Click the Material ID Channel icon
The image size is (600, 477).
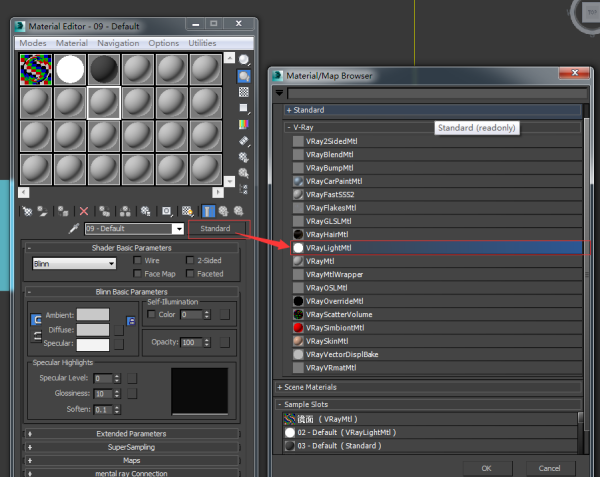[x=167, y=211]
